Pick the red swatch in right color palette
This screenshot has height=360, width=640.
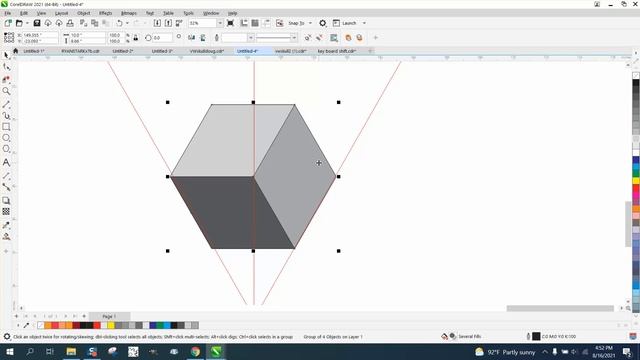click(636, 189)
